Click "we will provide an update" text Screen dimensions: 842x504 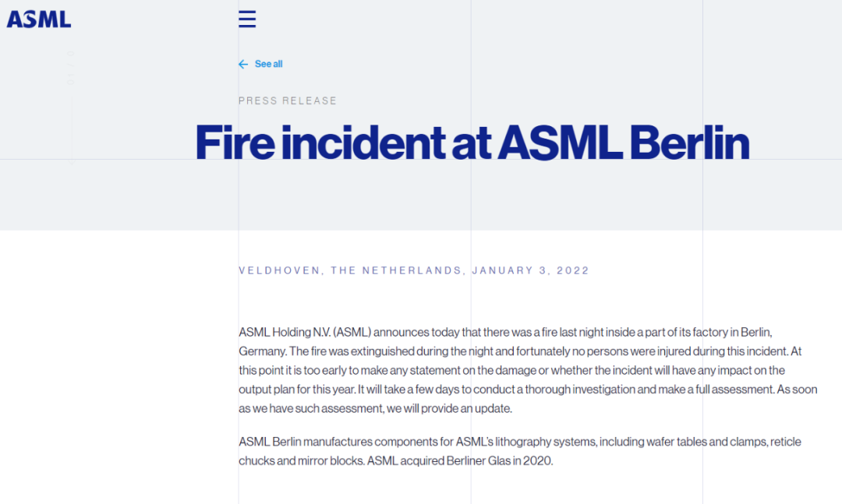click(x=449, y=409)
